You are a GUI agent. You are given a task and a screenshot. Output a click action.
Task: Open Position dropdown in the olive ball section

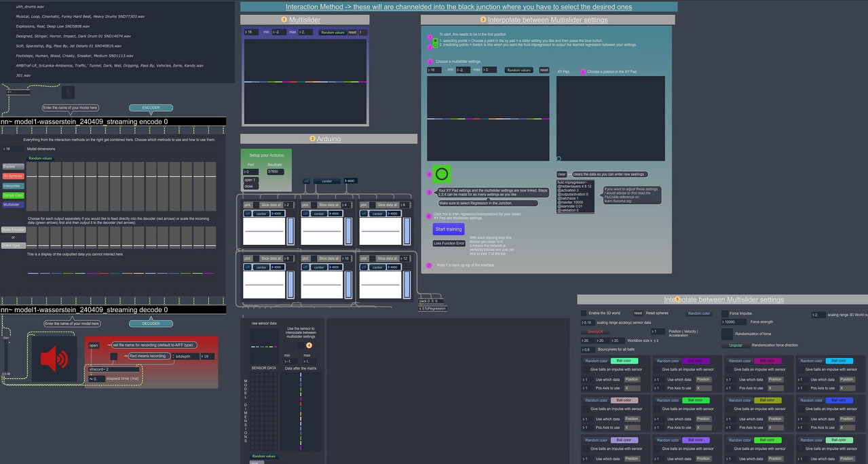[775, 419]
